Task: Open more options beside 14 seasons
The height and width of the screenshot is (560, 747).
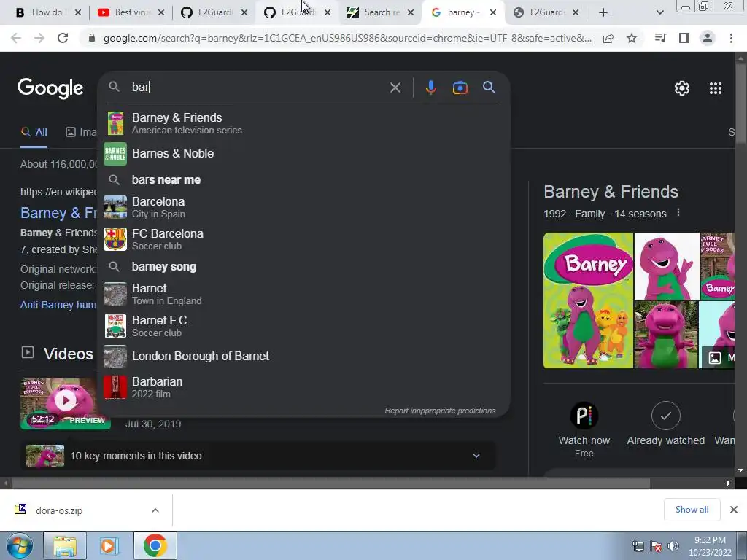Action: (678, 213)
